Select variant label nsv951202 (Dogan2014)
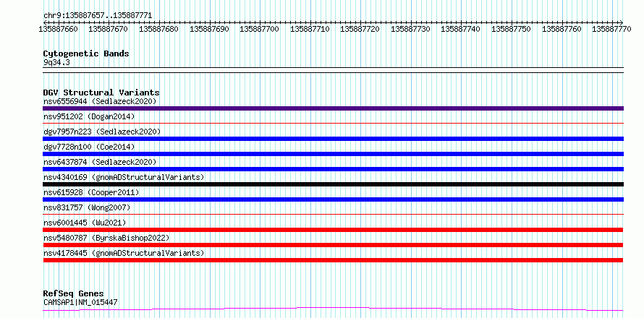The width and height of the screenshot is (644, 318). coord(89,116)
